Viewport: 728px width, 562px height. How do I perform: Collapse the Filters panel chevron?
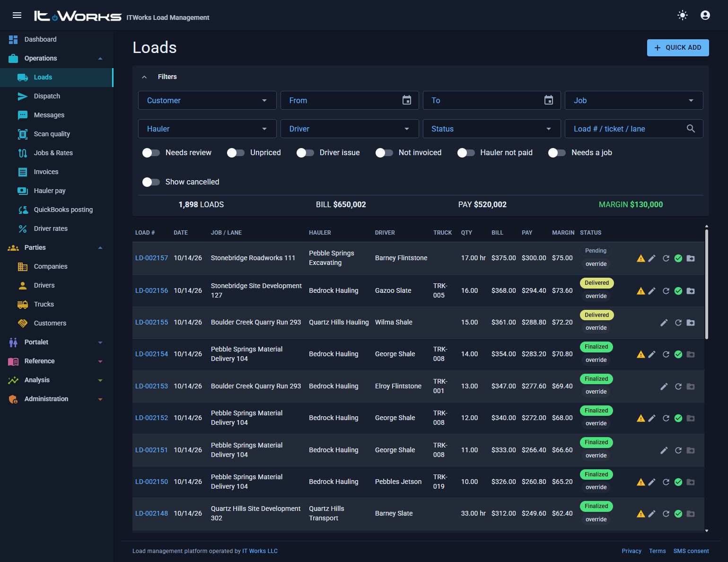(144, 77)
